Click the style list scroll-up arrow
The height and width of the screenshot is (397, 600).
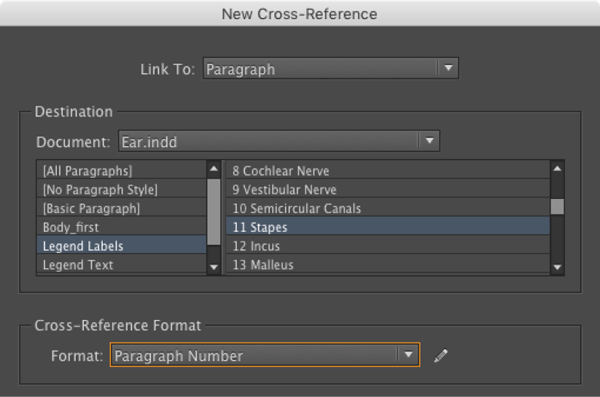(x=214, y=168)
